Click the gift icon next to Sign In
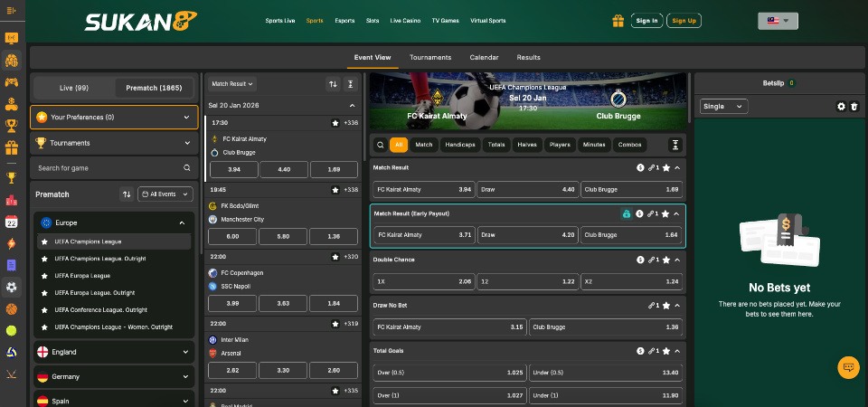868x407 pixels. pyautogui.click(x=618, y=21)
